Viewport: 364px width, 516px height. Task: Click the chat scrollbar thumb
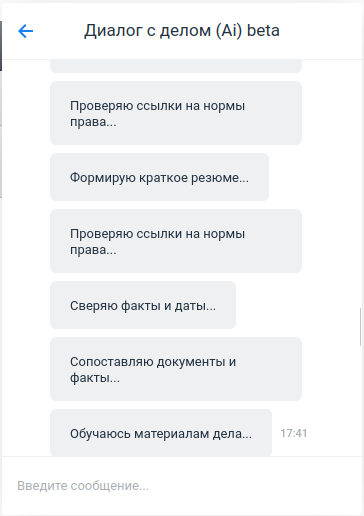(x=360, y=327)
